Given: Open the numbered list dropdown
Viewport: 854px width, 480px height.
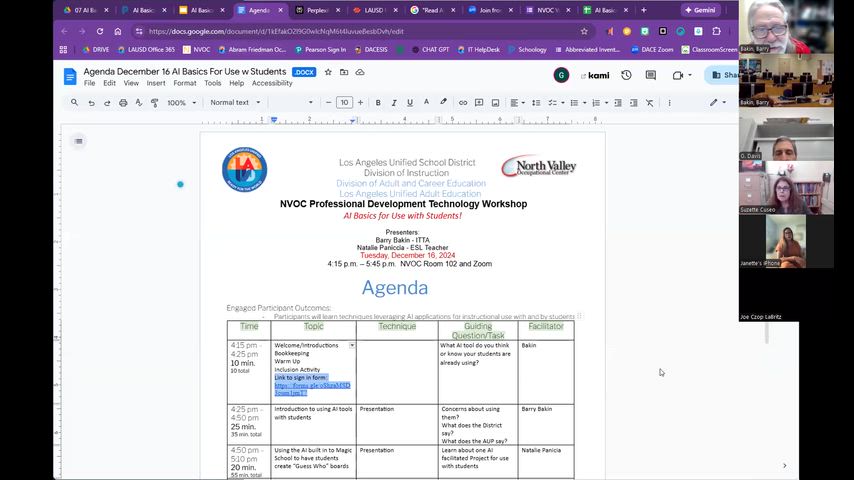Looking at the screenshot, I should click(x=600, y=102).
